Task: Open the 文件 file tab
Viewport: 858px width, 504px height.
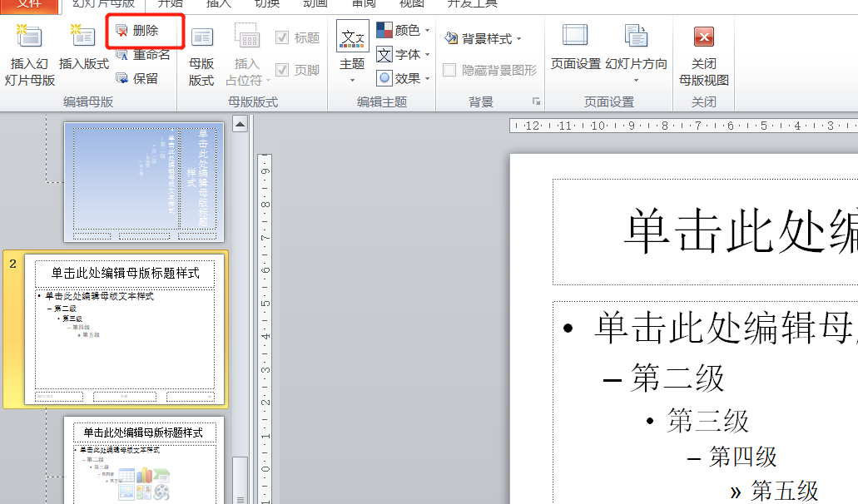Action: click(x=29, y=4)
